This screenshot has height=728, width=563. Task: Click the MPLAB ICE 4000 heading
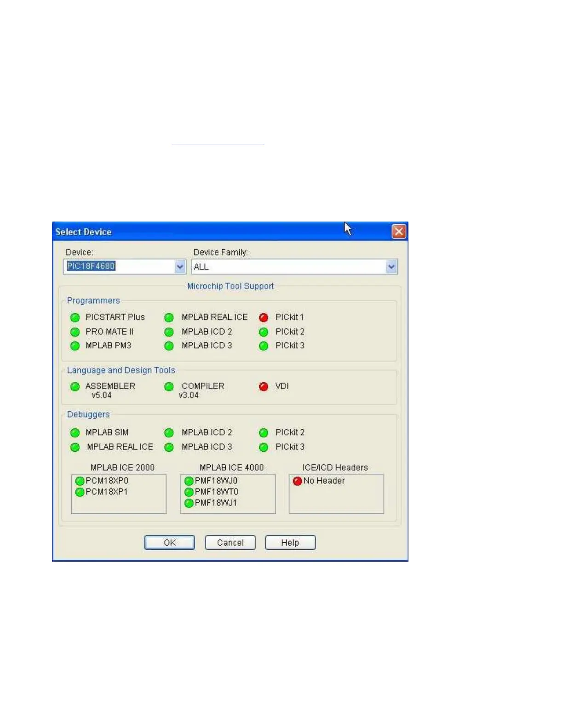232,468
